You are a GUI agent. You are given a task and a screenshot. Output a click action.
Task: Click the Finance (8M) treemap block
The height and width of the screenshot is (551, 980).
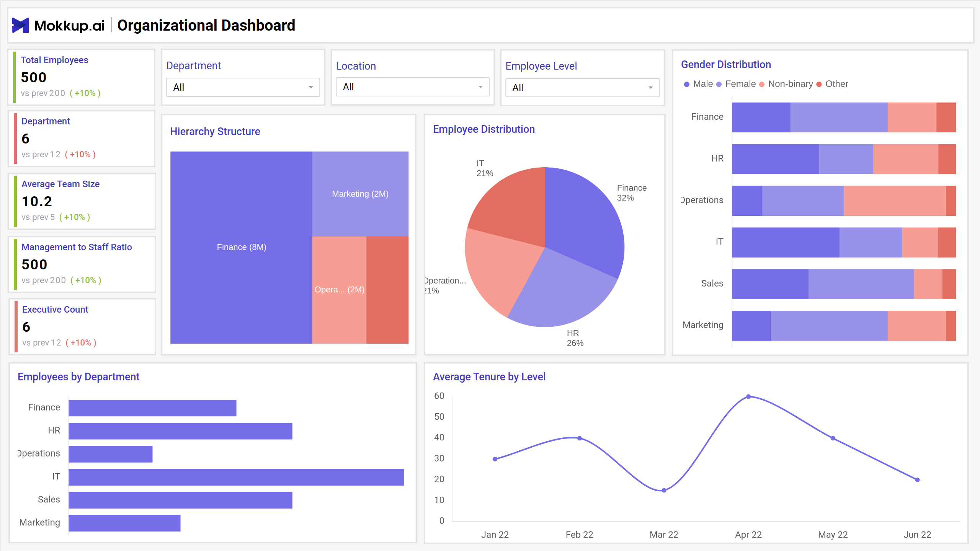point(241,247)
